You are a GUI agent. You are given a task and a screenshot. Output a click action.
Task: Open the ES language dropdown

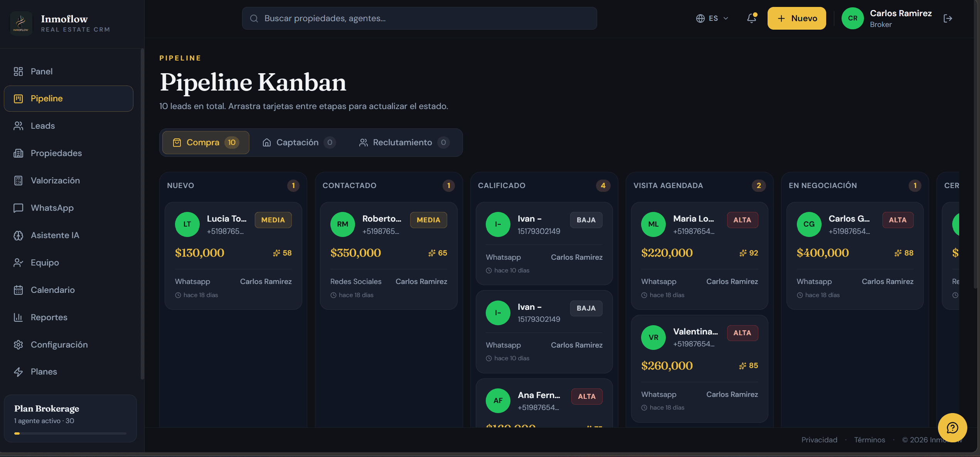point(712,18)
